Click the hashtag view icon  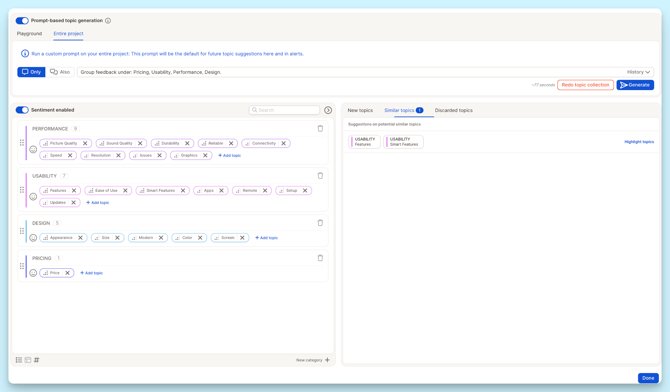point(37,360)
